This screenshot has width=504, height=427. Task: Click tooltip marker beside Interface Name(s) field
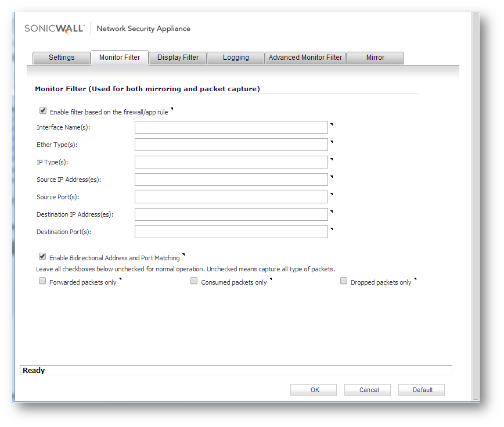pos(332,124)
